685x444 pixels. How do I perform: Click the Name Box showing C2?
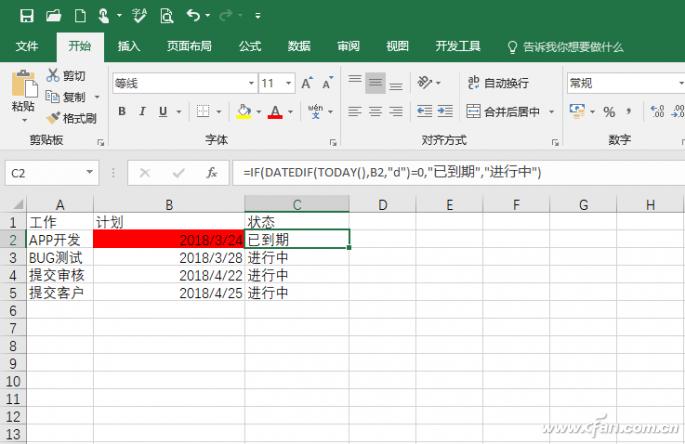pyautogui.click(x=52, y=173)
